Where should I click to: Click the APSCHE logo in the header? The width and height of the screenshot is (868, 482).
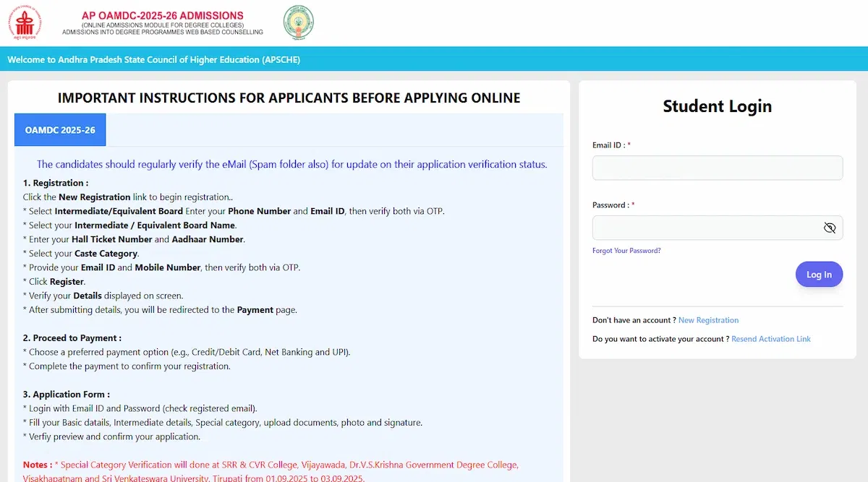coord(25,23)
